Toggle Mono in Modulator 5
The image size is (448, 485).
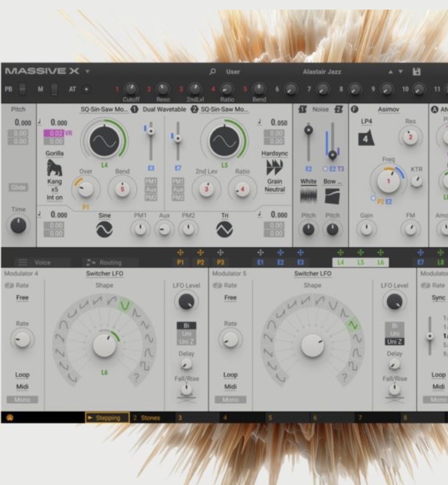coord(231,400)
